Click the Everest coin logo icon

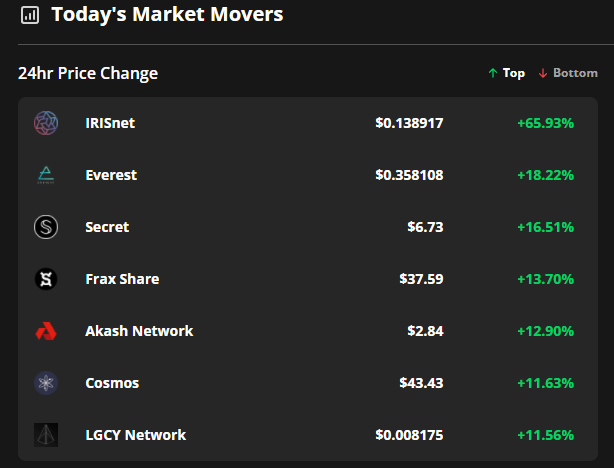[46, 175]
